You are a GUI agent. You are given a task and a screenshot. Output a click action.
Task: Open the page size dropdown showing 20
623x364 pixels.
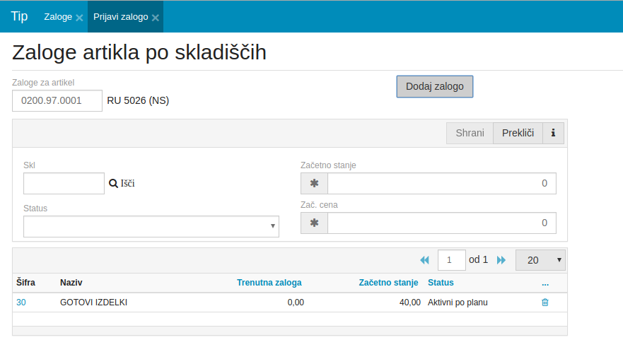click(540, 260)
